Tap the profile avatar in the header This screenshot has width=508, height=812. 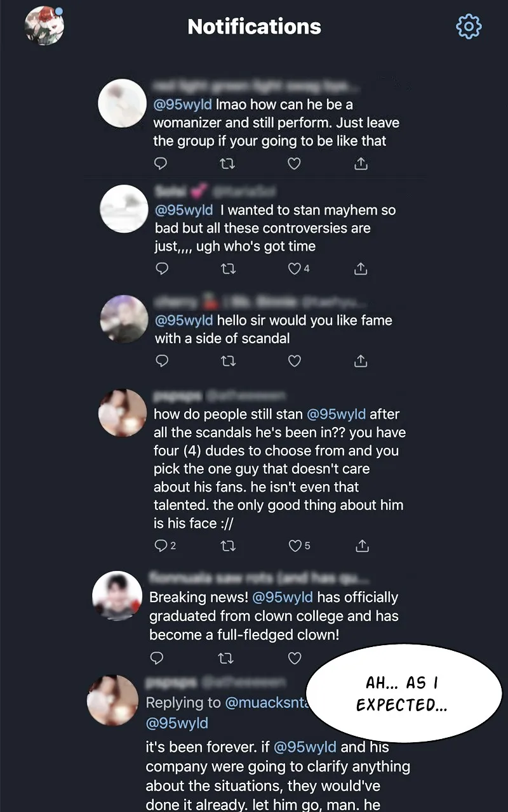point(44,26)
